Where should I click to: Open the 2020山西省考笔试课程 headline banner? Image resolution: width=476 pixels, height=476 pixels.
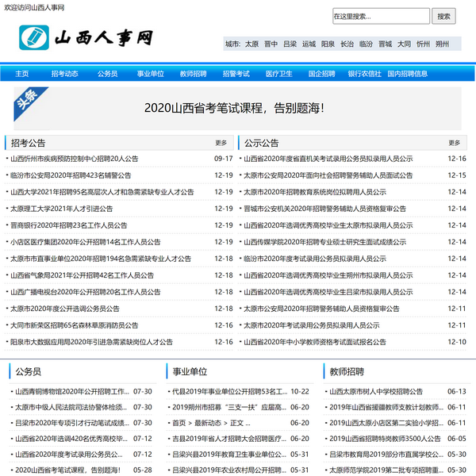tap(233, 107)
